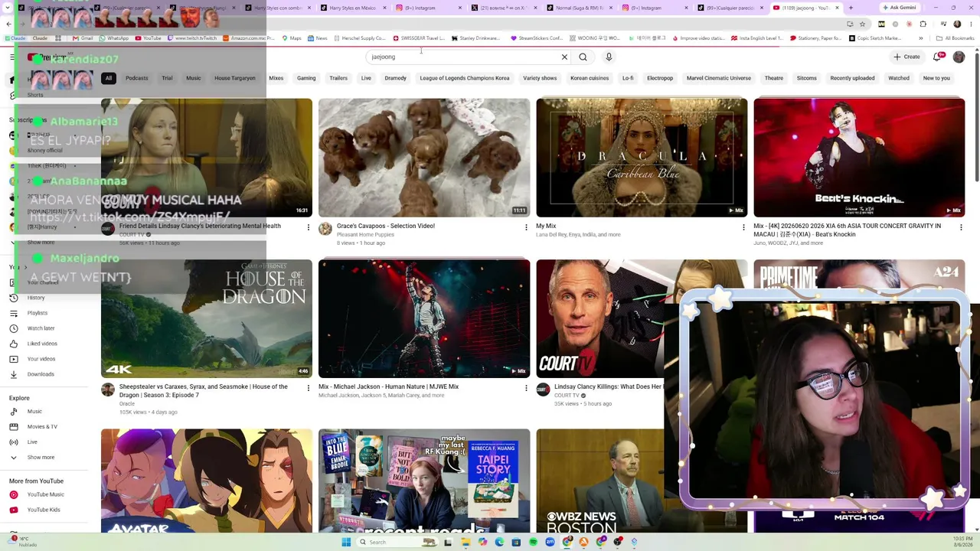Screen dimensions: 980x551
Task: Open options for XIA Beat's Knockin mix
Action: (961, 227)
